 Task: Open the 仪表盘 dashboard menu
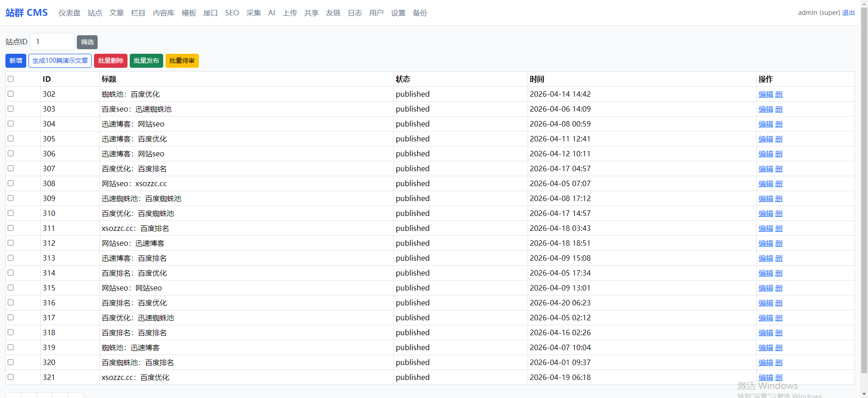69,13
